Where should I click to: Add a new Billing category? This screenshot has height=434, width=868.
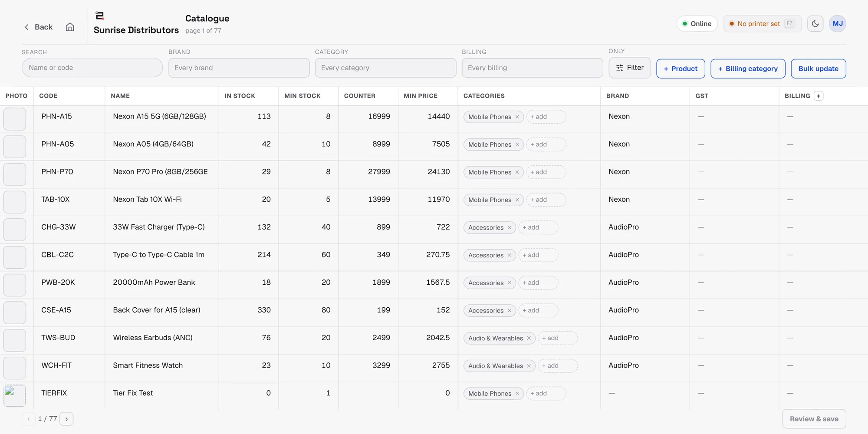[x=748, y=69]
